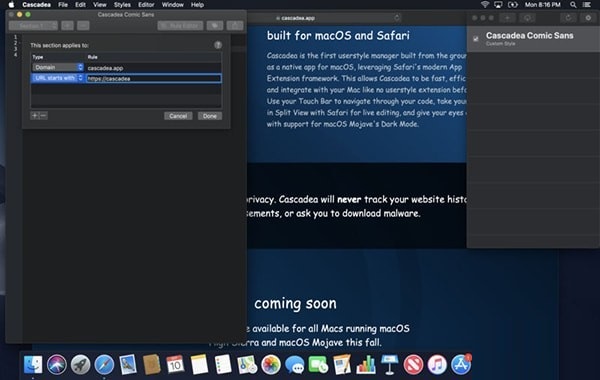Click the help question mark in the rules sheet

pos(218,45)
